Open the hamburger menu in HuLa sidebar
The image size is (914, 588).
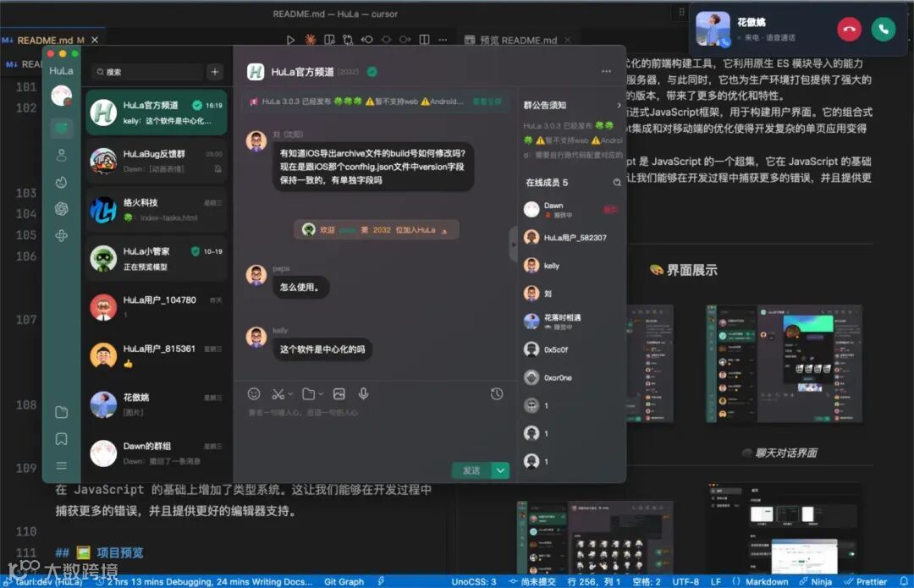(61, 465)
